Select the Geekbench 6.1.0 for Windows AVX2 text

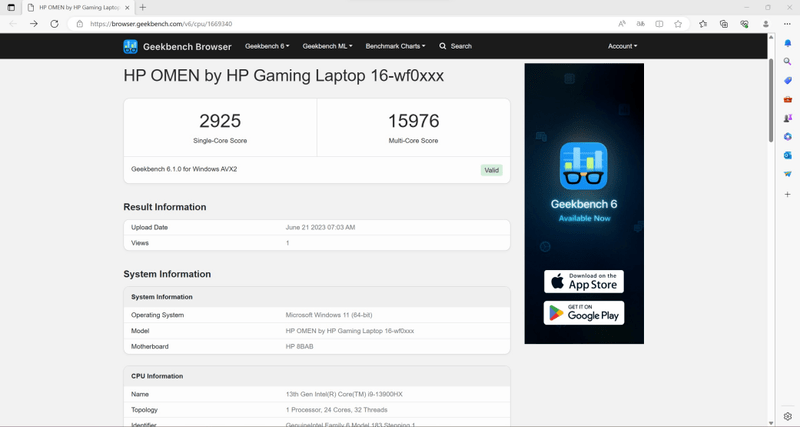point(184,169)
